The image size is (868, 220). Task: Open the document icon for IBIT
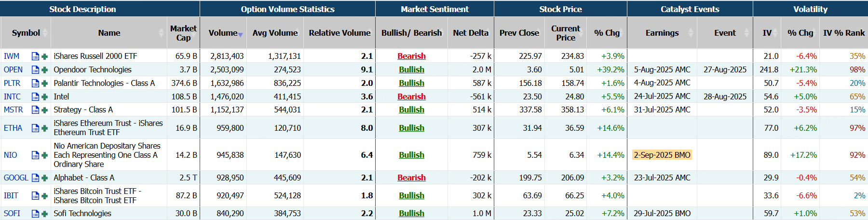click(35, 196)
